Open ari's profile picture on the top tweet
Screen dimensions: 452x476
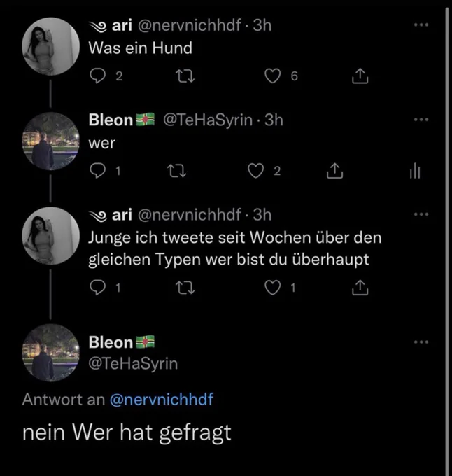click(x=51, y=46)
